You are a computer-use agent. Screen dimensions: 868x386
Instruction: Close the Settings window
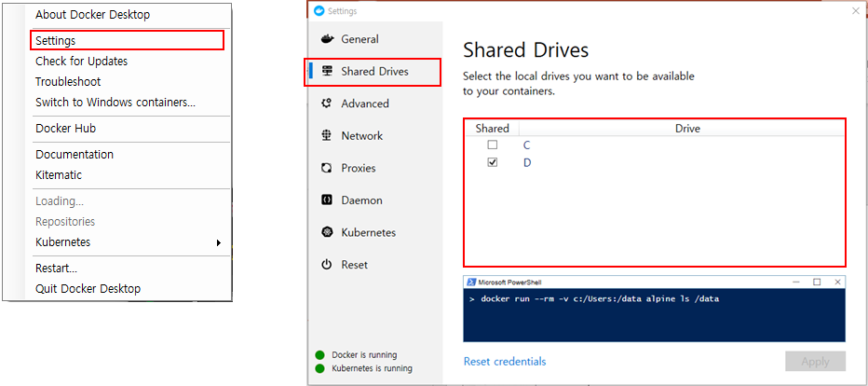856,10
